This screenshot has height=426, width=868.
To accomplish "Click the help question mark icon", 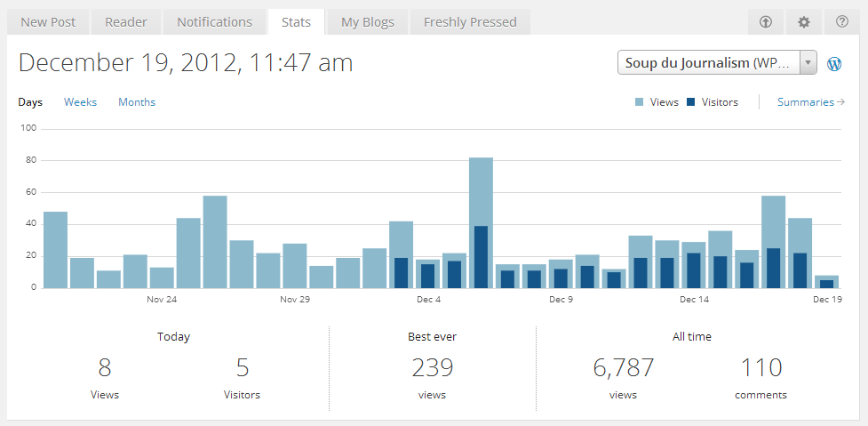I will [841, 22].
